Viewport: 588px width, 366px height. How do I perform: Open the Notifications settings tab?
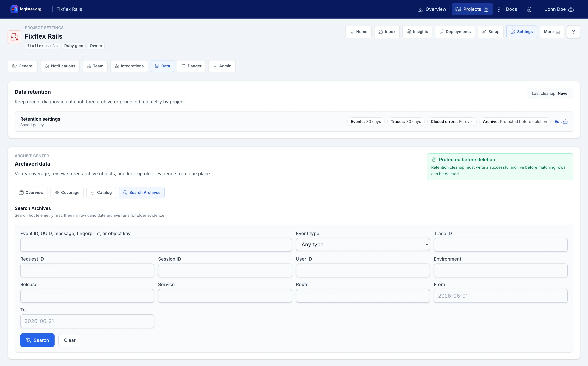(x=60, y=66)
